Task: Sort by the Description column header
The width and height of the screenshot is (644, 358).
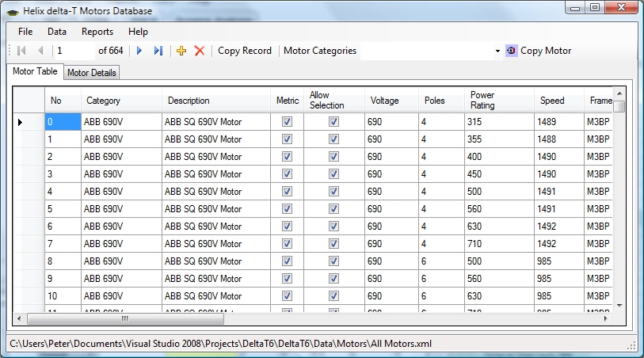Action: click(x=216, y=100)
